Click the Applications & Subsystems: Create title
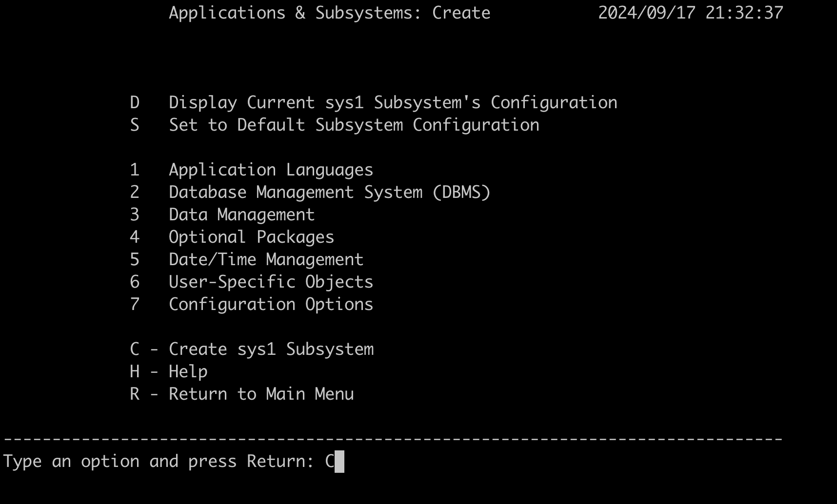Image resolution: width=837 pixels, height=504 pixels. [330, 13]
